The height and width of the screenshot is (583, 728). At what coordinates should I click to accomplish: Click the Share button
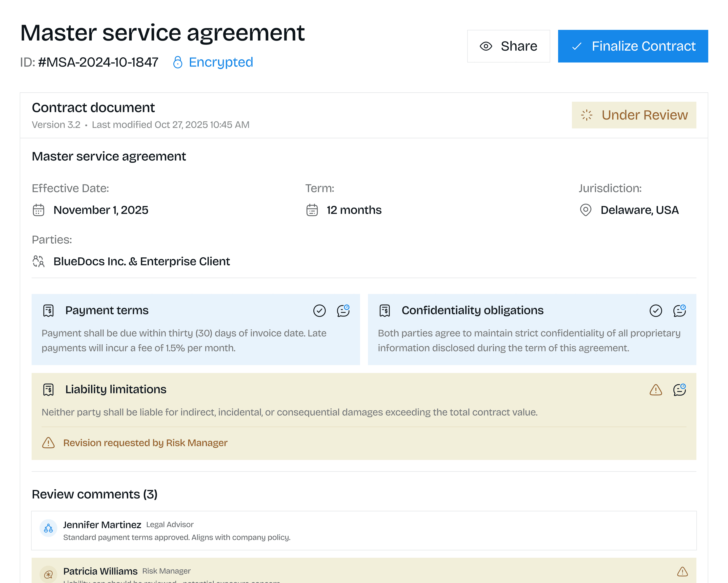(x=508, y=46)
